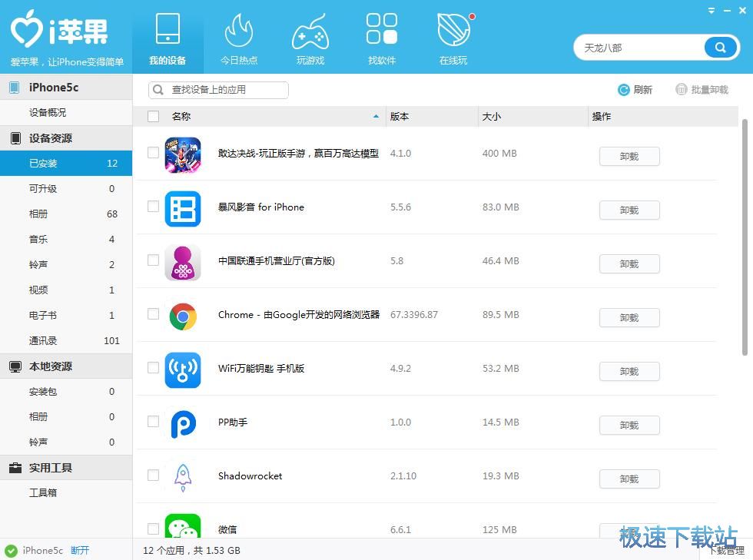Open 通讯录 in the sidebar
Screen dimensions: 753x560
point(66,341)
